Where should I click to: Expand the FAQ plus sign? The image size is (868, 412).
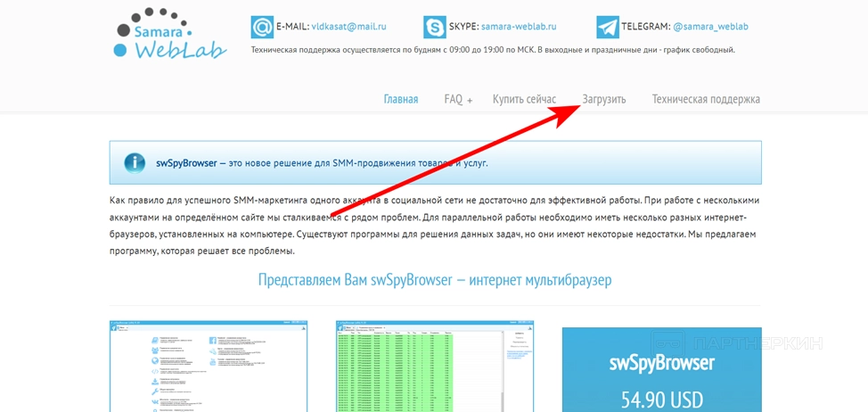click(x=470, y=101)
